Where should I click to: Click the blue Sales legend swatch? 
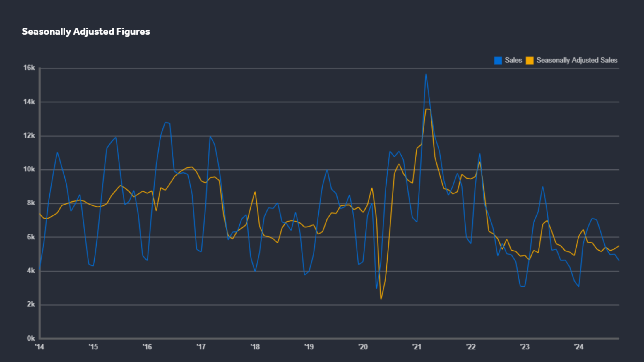click(x=498, y=61)
